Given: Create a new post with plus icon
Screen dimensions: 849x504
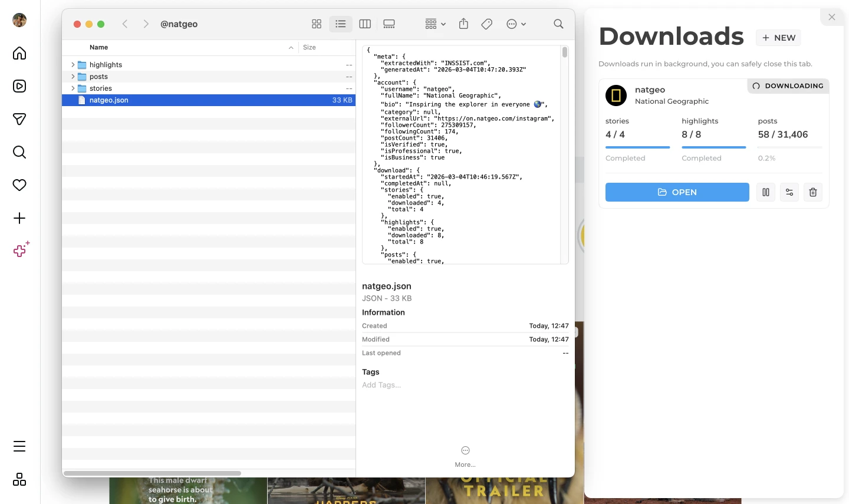Looking at the screenshot, I should [x=19, y=218].
